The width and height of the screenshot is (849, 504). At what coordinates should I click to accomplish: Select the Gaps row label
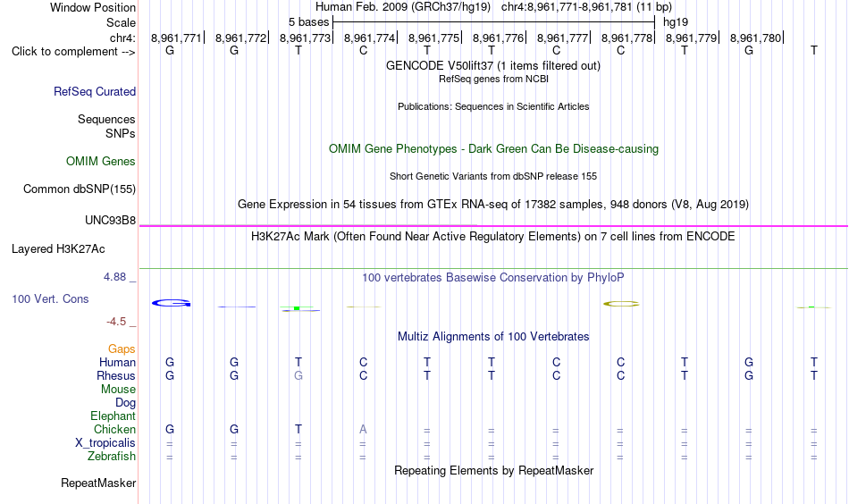pos(122,349)
